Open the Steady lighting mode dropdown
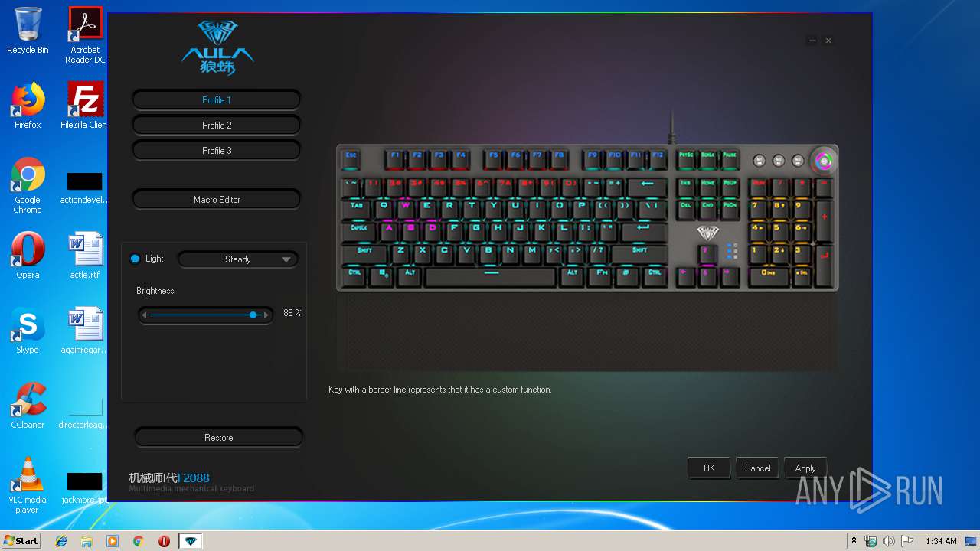Viewport: 980px width, 551px height. (238, 259)
